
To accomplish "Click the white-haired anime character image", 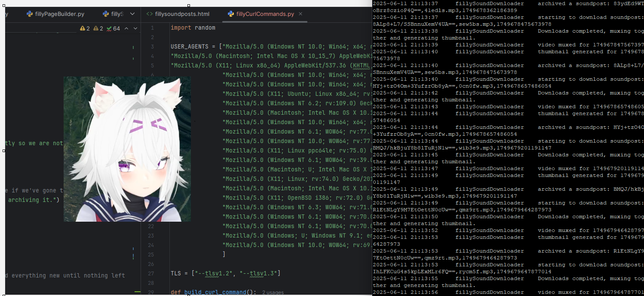I will (127, 149).
